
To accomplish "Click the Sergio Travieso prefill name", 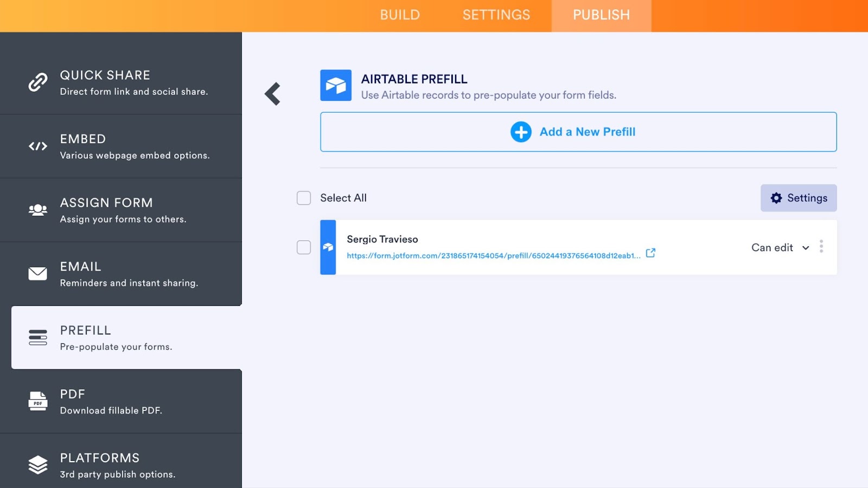I will click(x=382, y=239).
